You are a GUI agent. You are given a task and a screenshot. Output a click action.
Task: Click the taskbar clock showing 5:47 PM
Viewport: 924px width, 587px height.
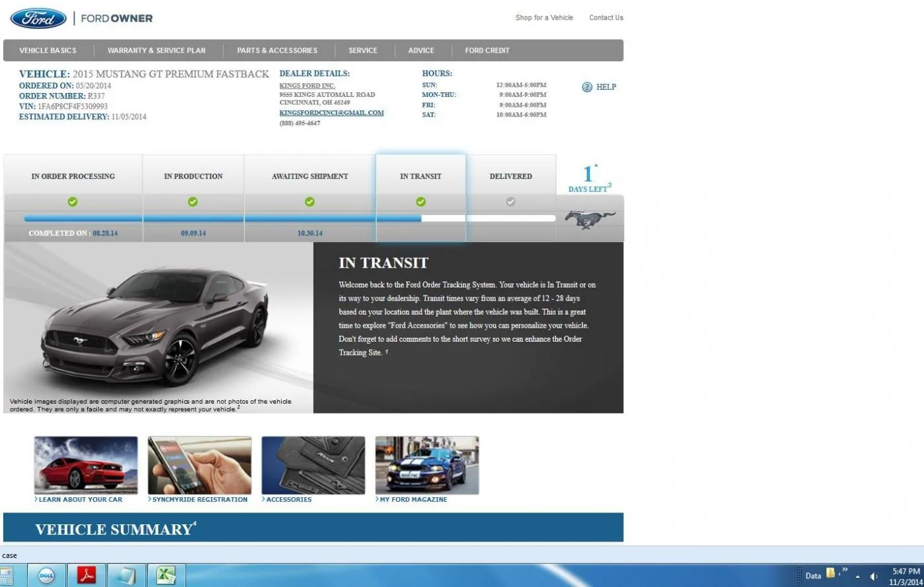click(906, 571)
